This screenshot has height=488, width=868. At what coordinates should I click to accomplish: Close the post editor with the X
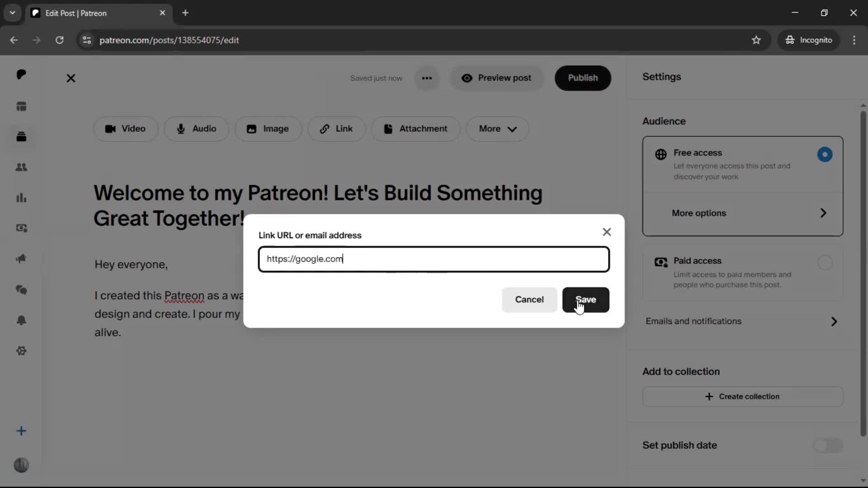pos(71,78)
